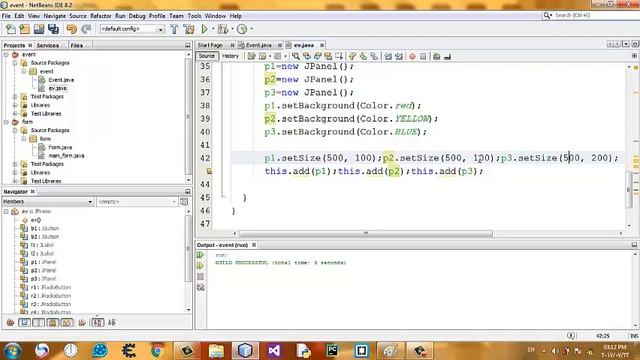Click the Profile Project toolbar icon
The width and height of the screenshot is (640, 360).
[x=242, y=29]
